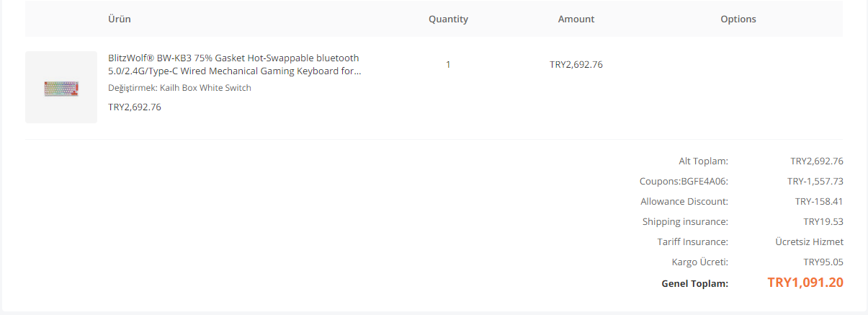Click the Shipping insurance label
868x315 pixels.
pos(685,221)
